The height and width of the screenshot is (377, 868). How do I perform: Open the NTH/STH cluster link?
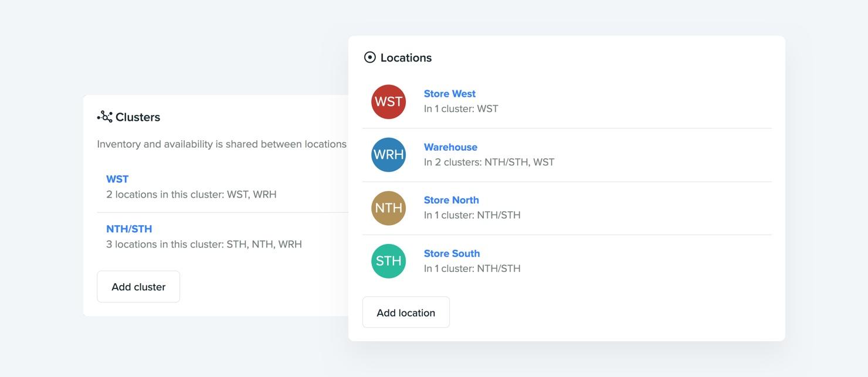pyautogui.click(x=129, y=229)
